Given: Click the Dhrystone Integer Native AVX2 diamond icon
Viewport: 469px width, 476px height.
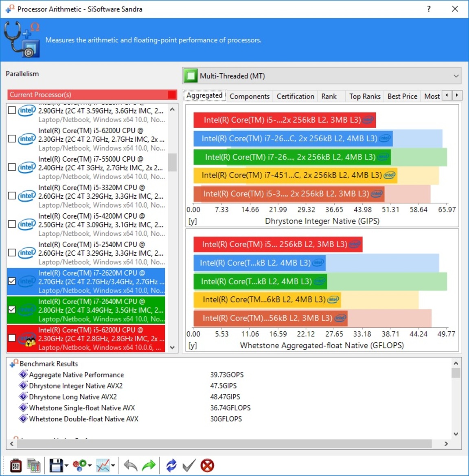Looking at the screenshot, I should (23, 386).
